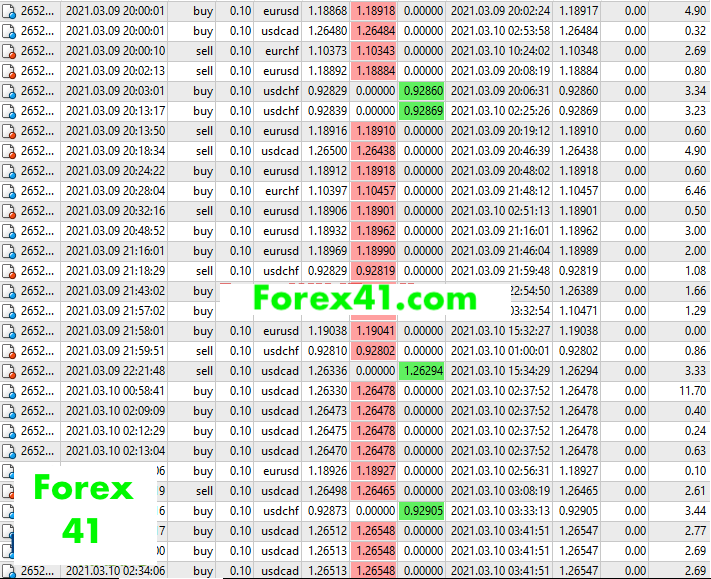
Task: Click the buy order icon at 20:28:04
Action: pos(9,191)
